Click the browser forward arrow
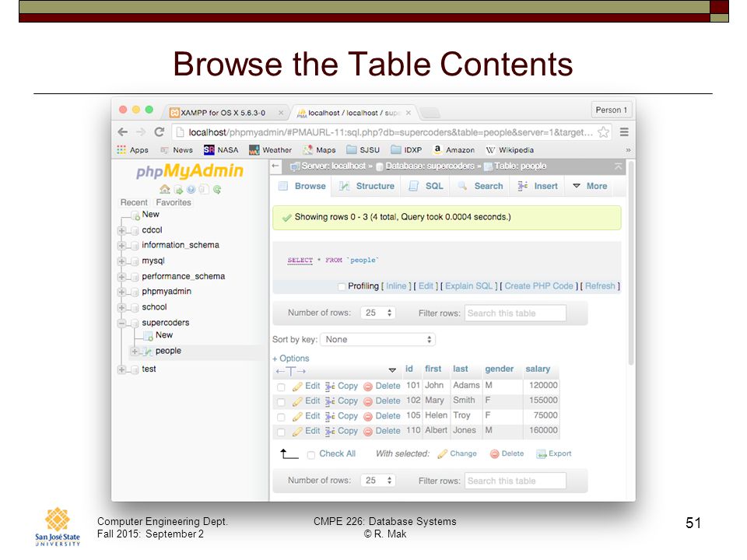The width and height of the screenshot is (747, 560). pyautogui.click(x=141, y=132)
